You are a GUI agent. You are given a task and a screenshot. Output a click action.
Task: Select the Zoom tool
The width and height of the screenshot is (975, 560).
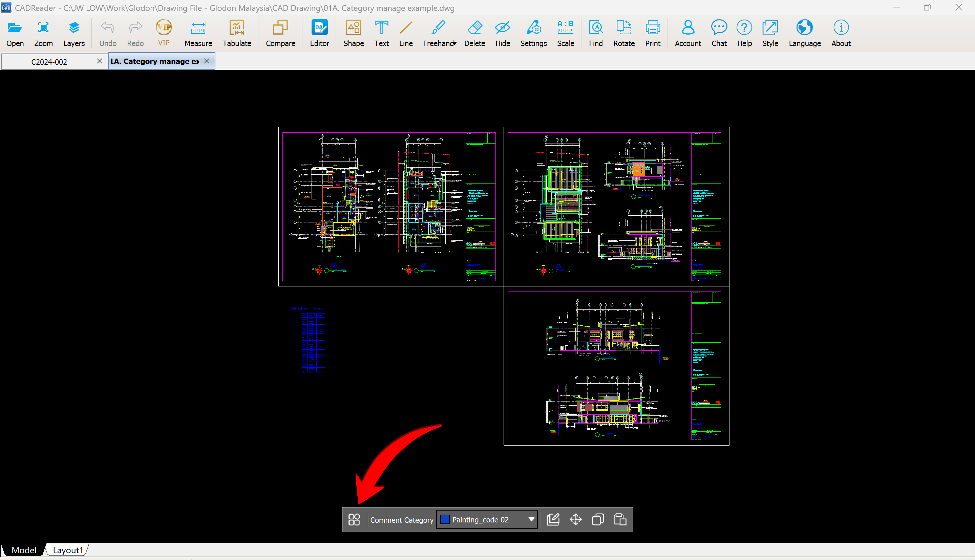(x=43, y=34)
